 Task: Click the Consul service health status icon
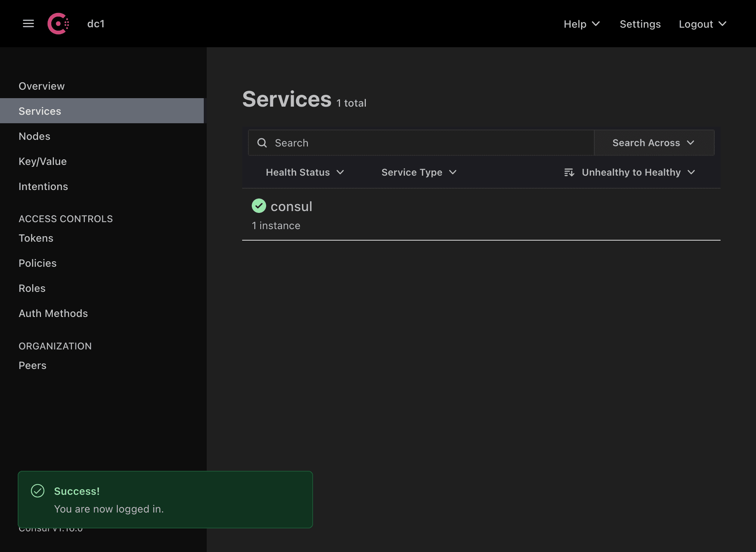coord(259,206)
